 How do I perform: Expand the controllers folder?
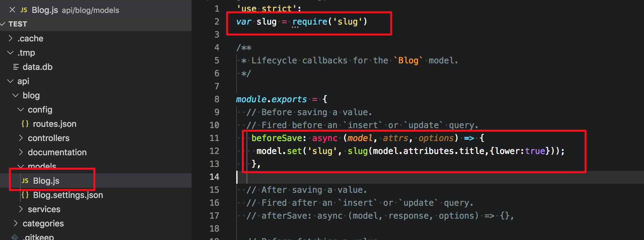tap(21, 138)
